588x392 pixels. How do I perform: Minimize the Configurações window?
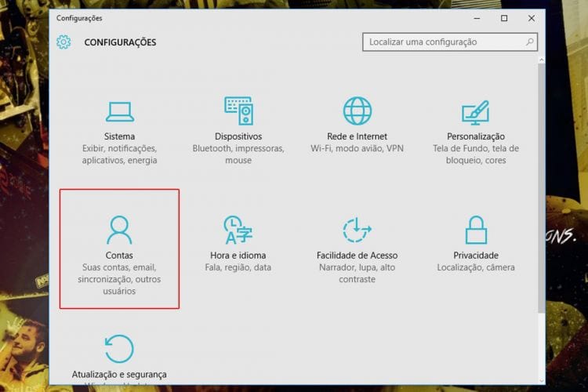[477, 18]
